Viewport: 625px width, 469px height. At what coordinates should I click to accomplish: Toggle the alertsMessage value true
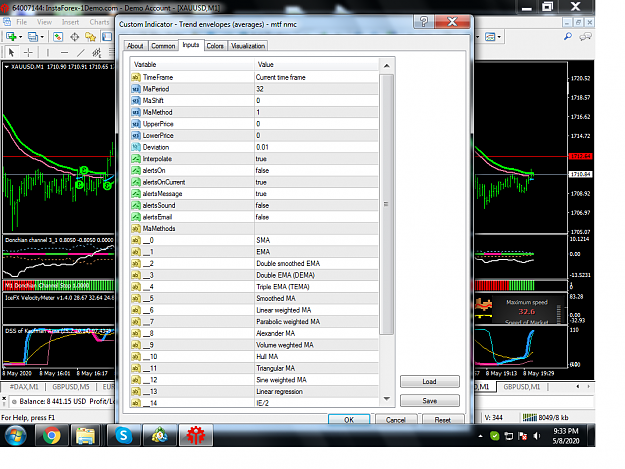coord(316,194)
